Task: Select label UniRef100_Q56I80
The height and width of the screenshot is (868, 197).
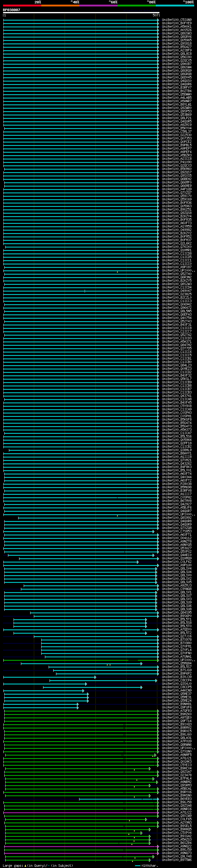Action: coord(177,57)
